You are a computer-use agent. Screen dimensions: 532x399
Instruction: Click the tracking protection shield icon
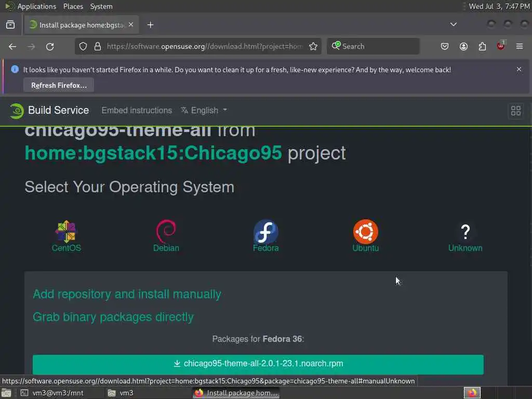83,46
